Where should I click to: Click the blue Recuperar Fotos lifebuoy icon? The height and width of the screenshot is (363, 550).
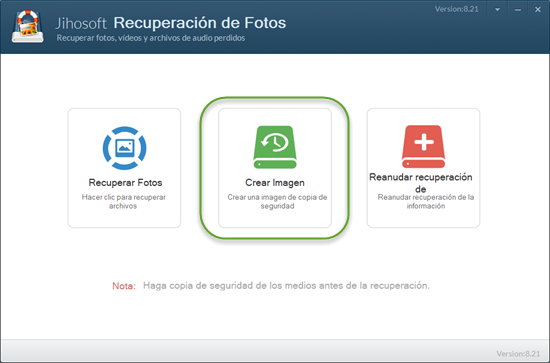(x=125, y=148)
